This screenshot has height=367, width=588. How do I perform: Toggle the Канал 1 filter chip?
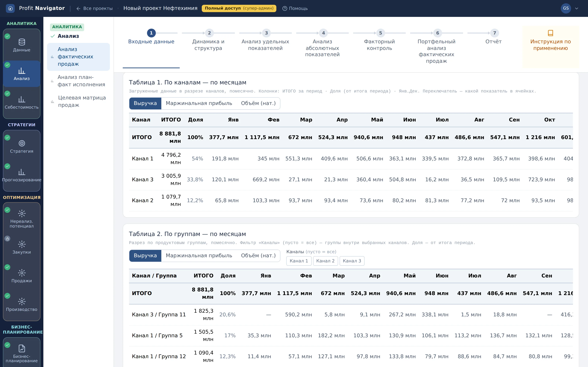click(x=299, y=261)
